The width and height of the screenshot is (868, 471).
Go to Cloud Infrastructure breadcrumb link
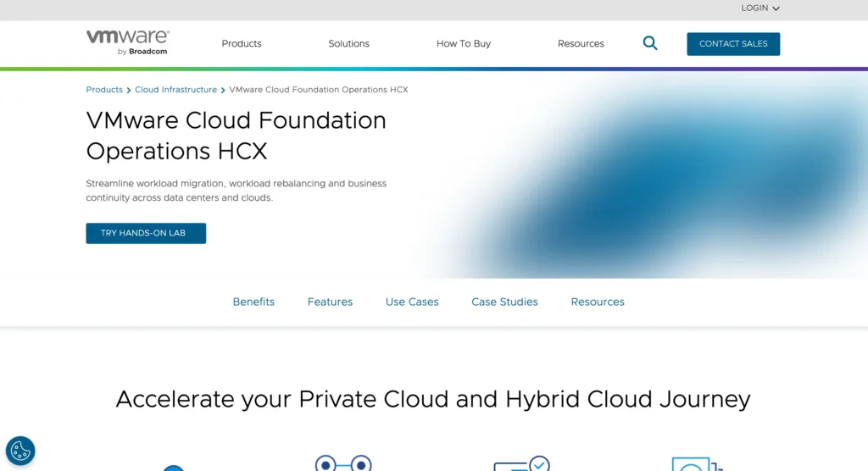[176, 90]
